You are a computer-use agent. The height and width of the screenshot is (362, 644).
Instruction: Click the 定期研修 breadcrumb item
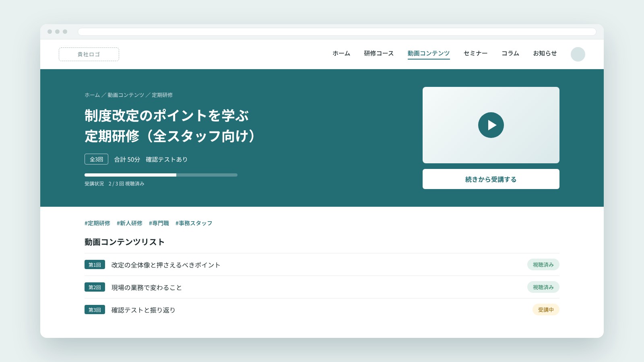point(162,95)
